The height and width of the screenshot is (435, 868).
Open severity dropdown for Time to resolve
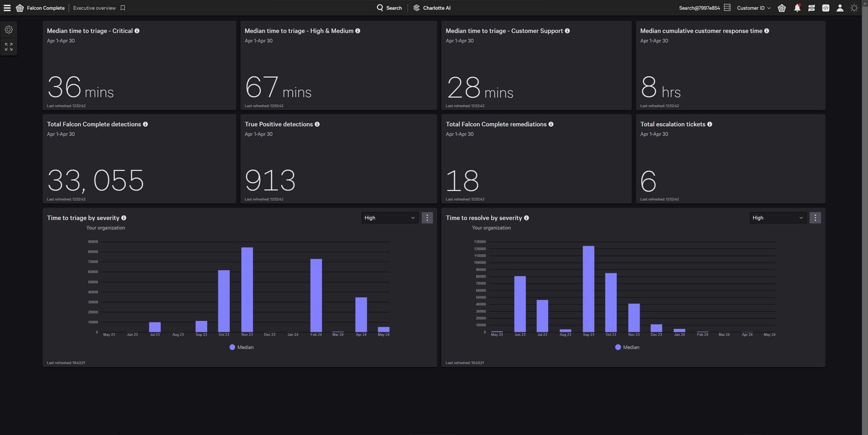[x=778, y=218]
